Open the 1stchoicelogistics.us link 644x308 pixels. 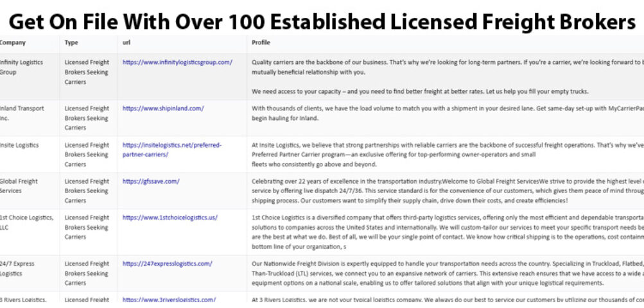[170, 218]
